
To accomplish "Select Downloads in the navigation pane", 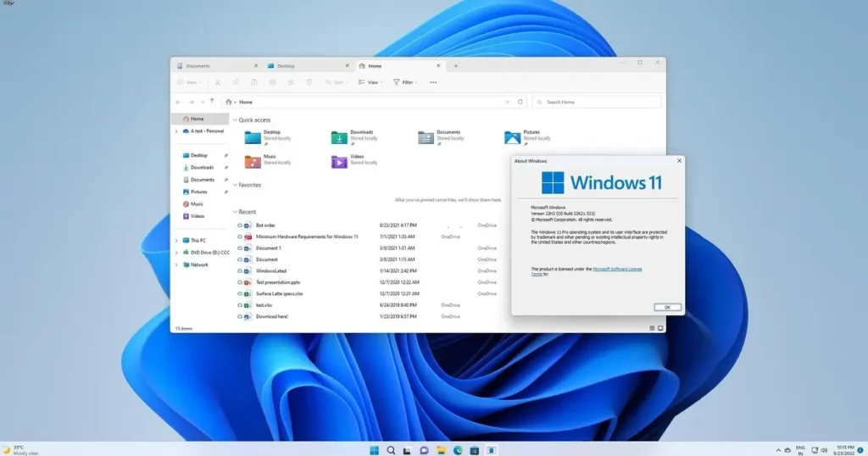I will 200,168.
